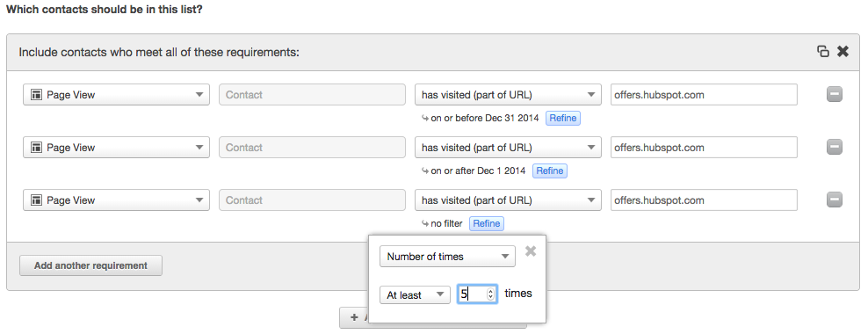
Task: Remove the first Page View requirement row
Action: coord(835,95)
